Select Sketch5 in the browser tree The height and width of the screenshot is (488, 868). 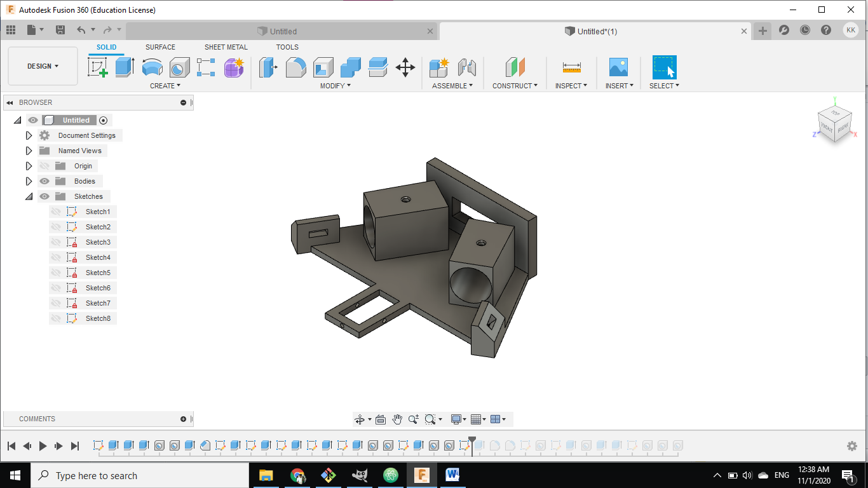tap(98, 273)
